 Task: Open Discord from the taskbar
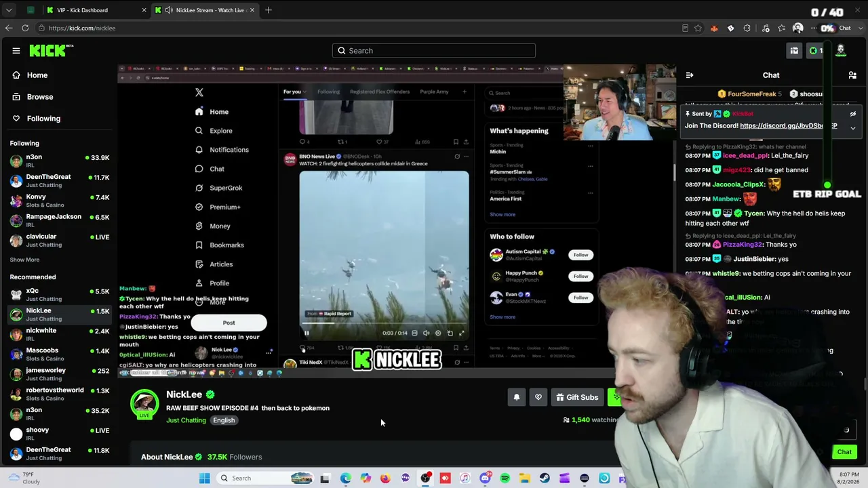pos(485,479)
